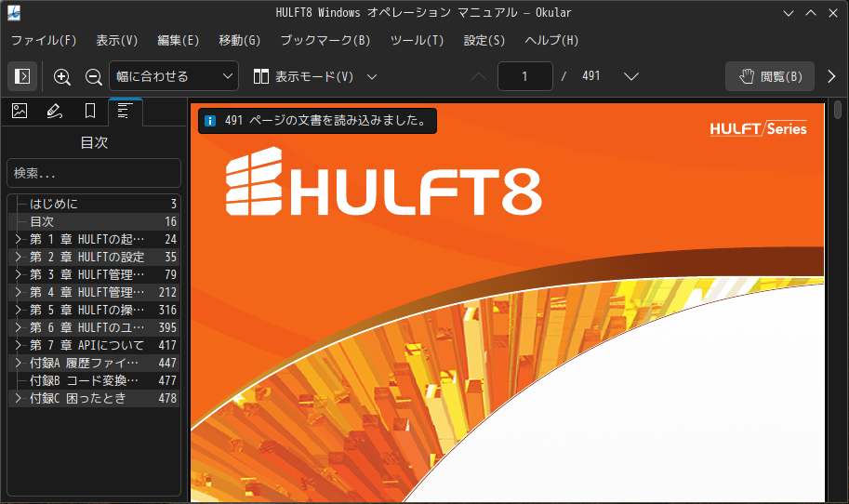The image size is (849, 504).
Task: Open the ブックマーク(B) menu
Action: pyautogui.click(x=325, y=41)
